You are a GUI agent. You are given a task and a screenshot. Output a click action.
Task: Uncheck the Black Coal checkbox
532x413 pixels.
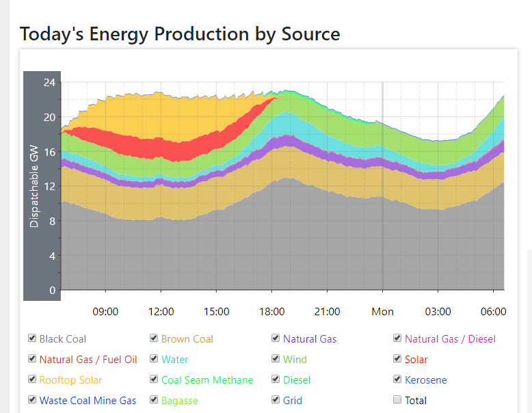tap(32, 338)
